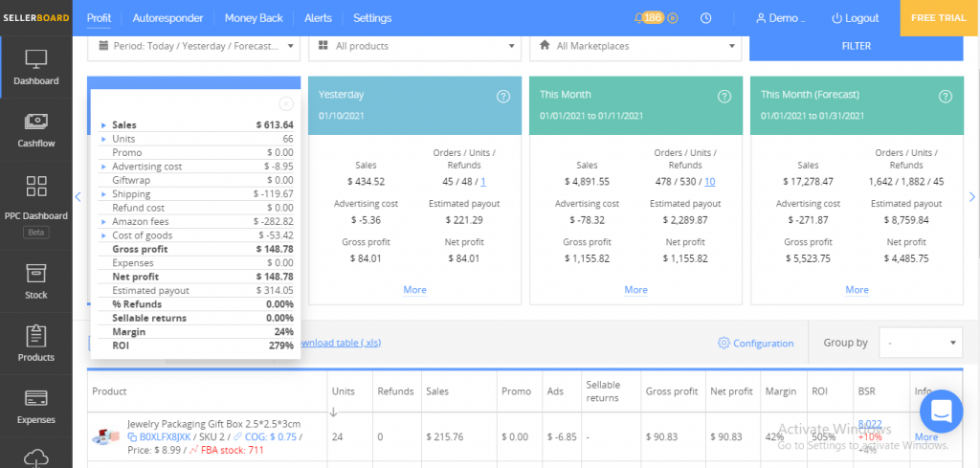Image resolution: width=980 pixels, height=468 pixels.
Task: Open the All products dropdown
Action: click(414, 46)
